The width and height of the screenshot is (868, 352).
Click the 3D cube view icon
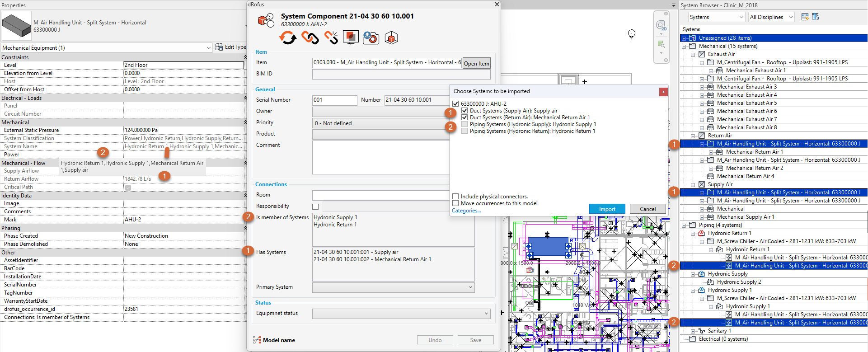coord(391,38)
